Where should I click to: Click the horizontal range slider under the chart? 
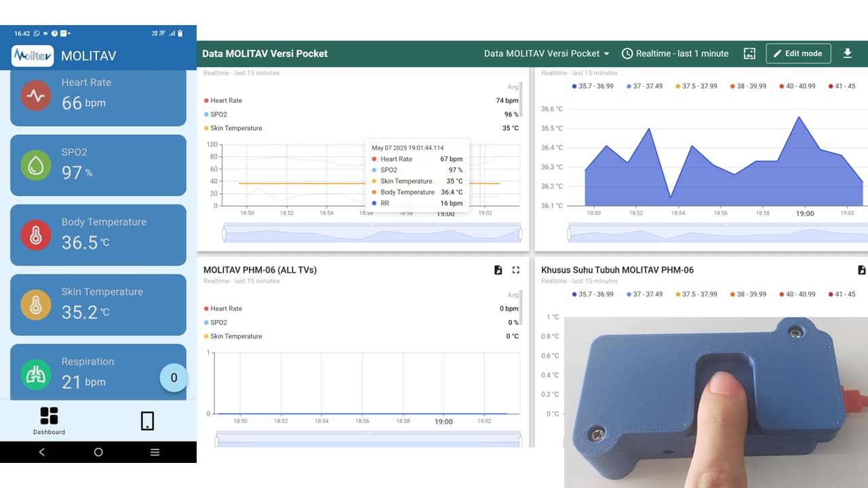click(x=372, y=232)
